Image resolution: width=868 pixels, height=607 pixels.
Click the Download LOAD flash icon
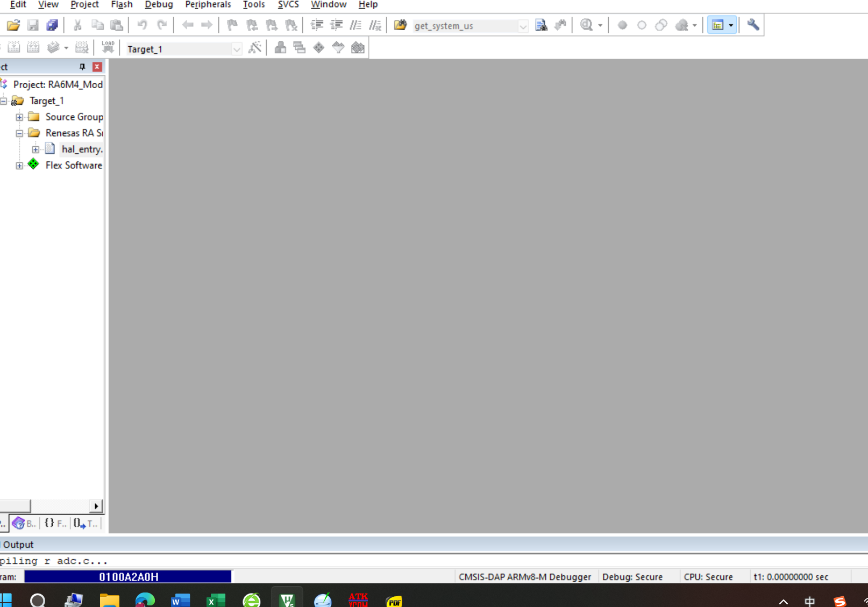tap(108, 48)
